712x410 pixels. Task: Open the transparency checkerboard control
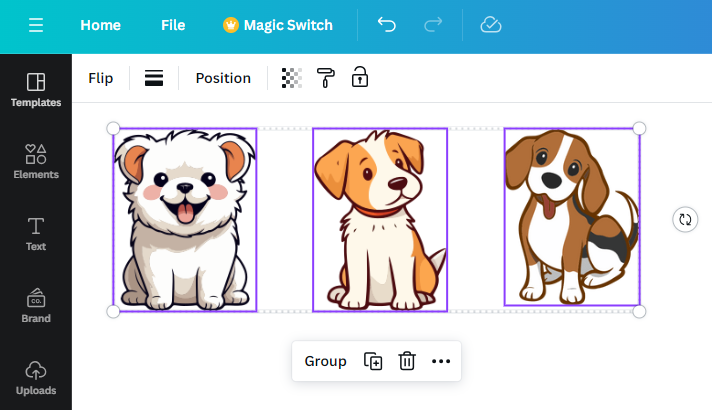click(x=292, y=78)
